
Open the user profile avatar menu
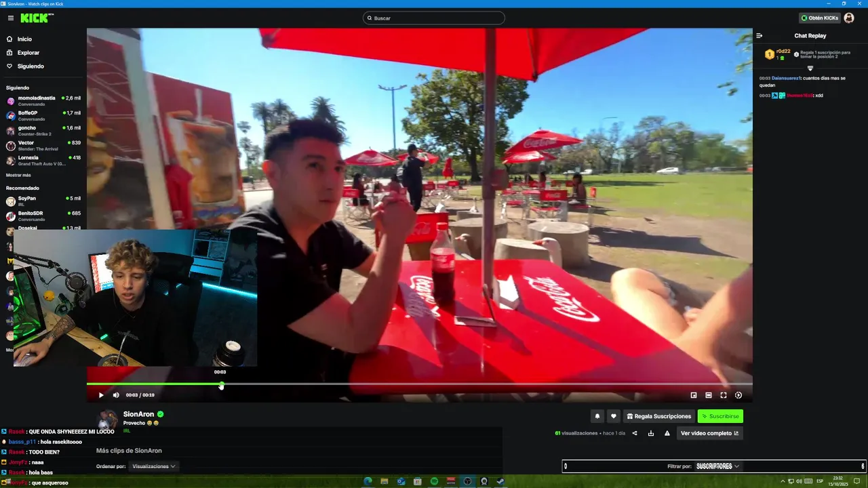(849, 18)
